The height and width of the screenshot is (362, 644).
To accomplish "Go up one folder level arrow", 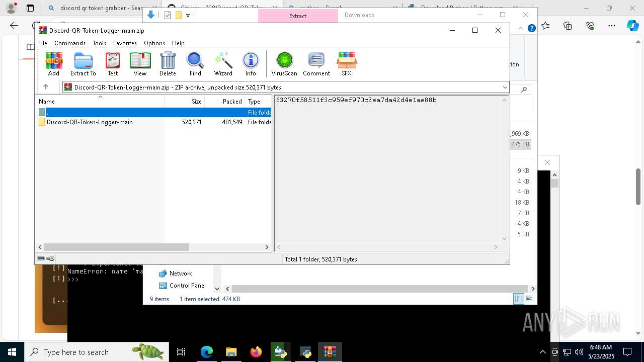I will 46,87.
